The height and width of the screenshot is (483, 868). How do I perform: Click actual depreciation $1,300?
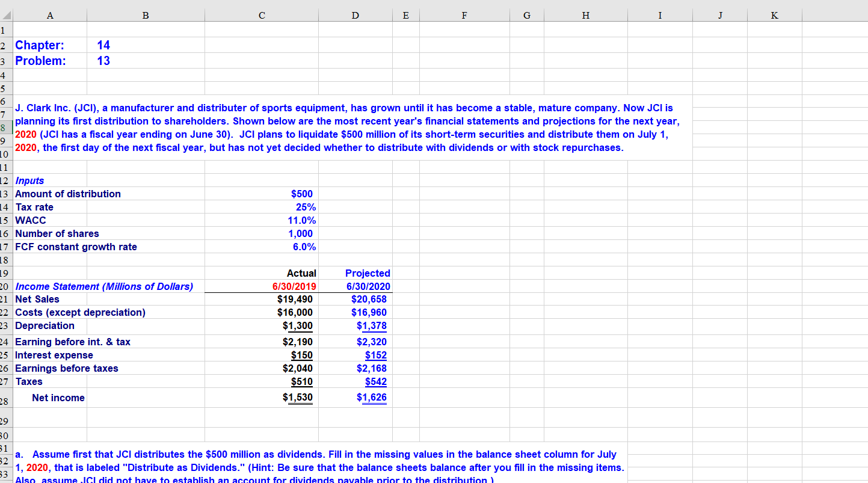pyautogui.click(x=298, y=325)
